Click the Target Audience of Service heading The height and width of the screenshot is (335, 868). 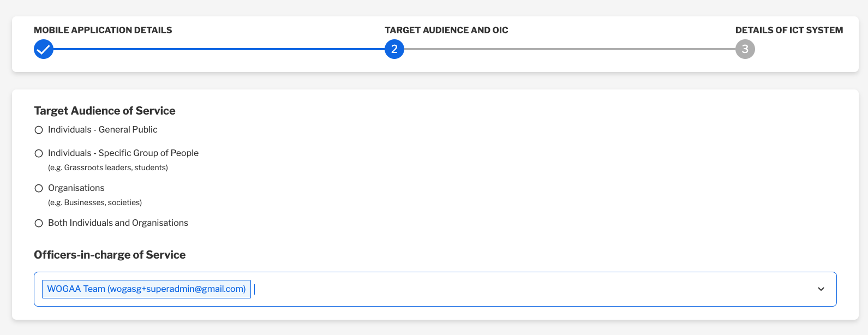[105, 111]
